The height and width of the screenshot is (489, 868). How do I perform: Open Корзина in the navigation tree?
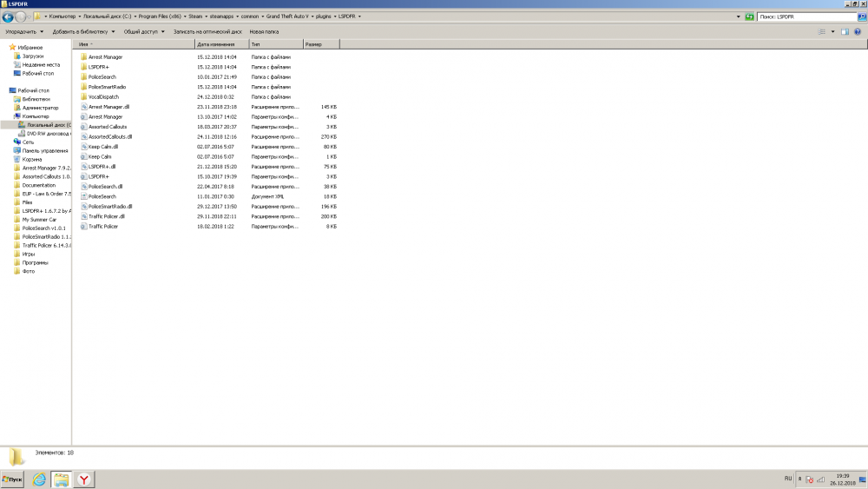[x=31, y=160]
